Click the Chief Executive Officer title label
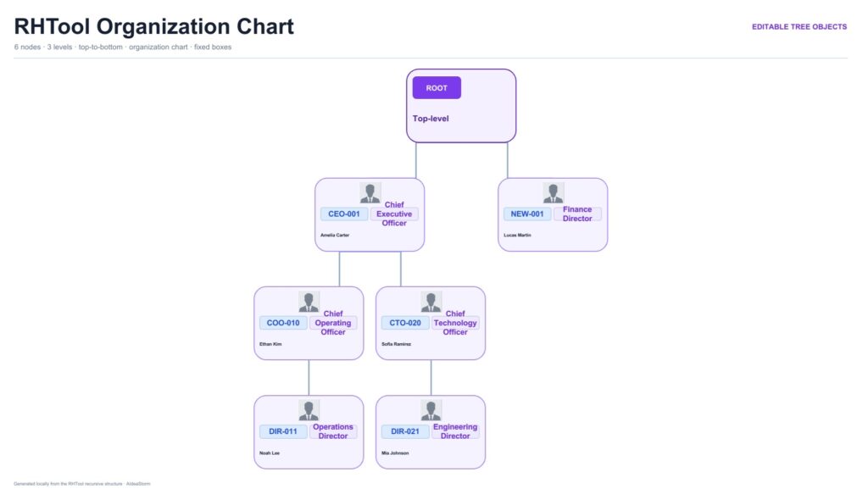Image resolution: width=868 pixels, height=494 pixels. pos(394,214)
